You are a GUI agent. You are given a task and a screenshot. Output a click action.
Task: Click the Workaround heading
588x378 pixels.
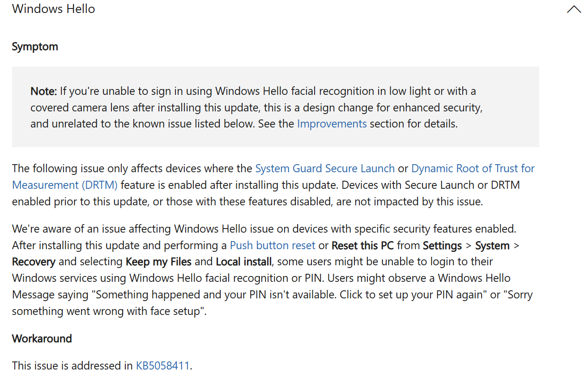point(42,339)
